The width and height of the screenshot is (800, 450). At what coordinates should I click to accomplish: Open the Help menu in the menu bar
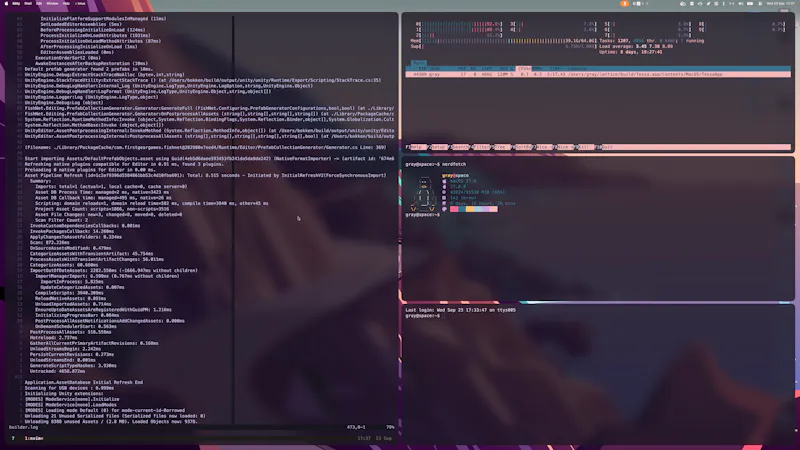(66, 3)
